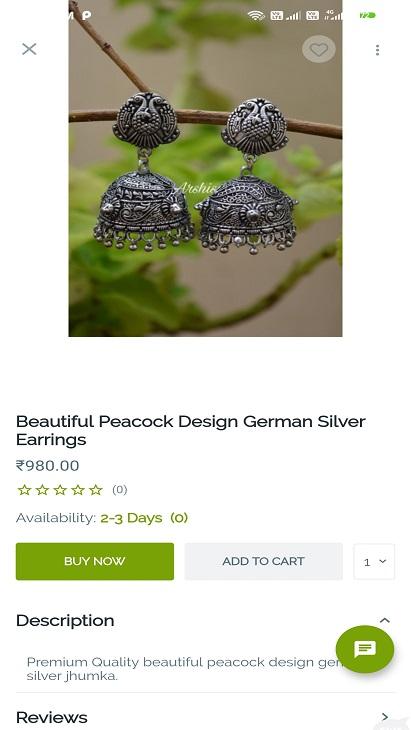Viewport: 411px width, 730px height.
Task: Tap the battery indicator in status bar
Action: [368, 15]
